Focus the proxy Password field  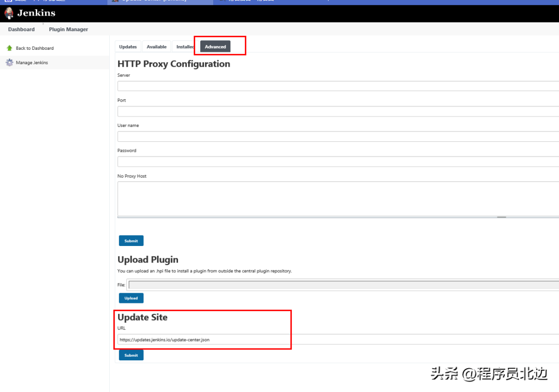338,162
